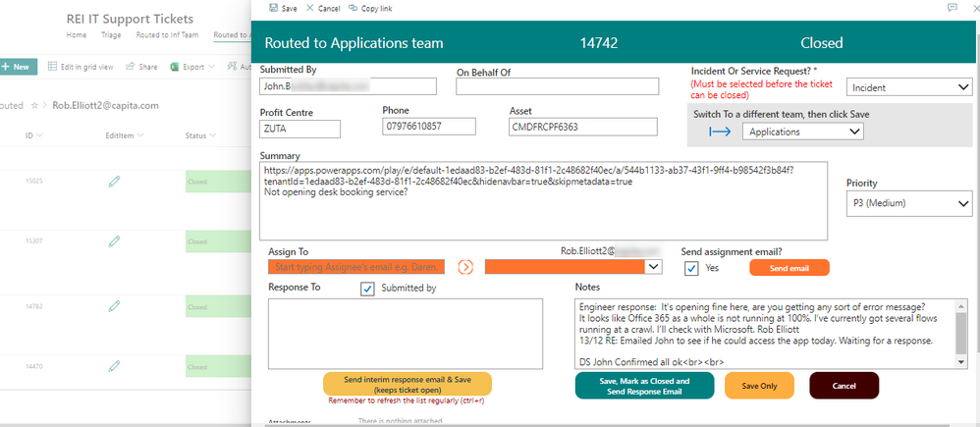This screenshot has height=427, width=980.
Task: Click the REI IT Support Tickets title
Action: pos(130,20)
